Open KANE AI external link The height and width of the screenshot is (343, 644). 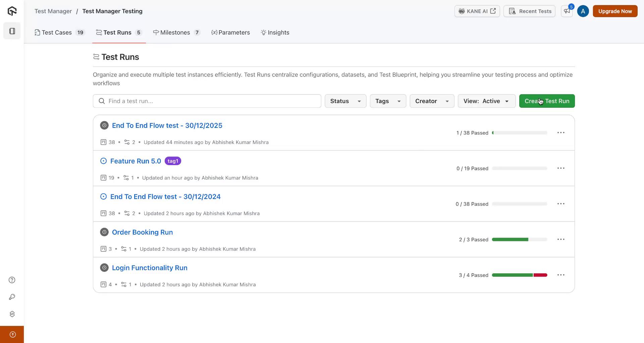coord(477,11)
